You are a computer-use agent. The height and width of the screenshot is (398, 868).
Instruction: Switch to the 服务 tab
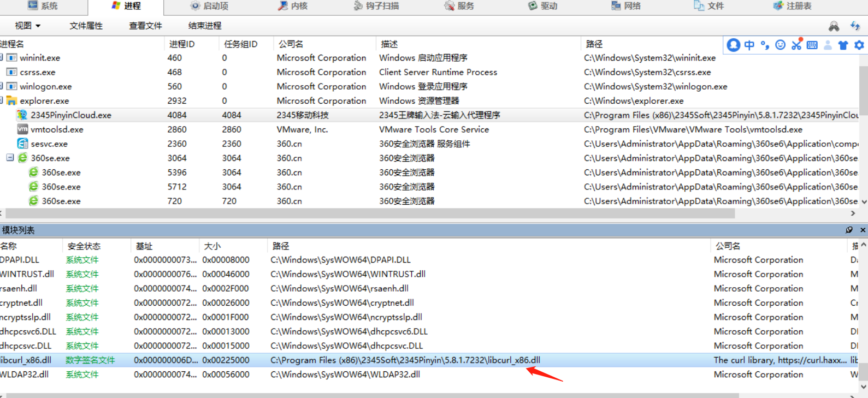click(x=459, y=6)
